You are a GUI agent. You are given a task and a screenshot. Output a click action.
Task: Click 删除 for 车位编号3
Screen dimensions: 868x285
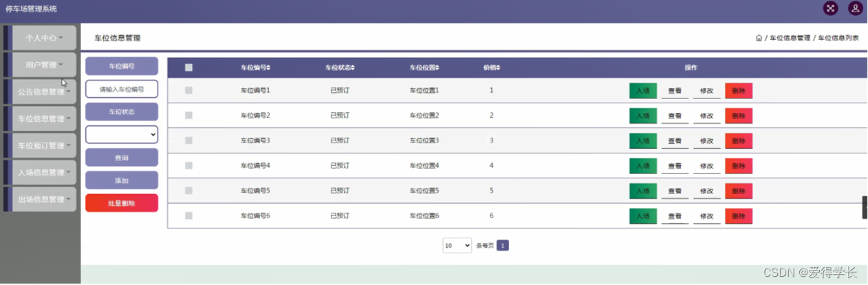pyautogui.click(x=739, y=140)
